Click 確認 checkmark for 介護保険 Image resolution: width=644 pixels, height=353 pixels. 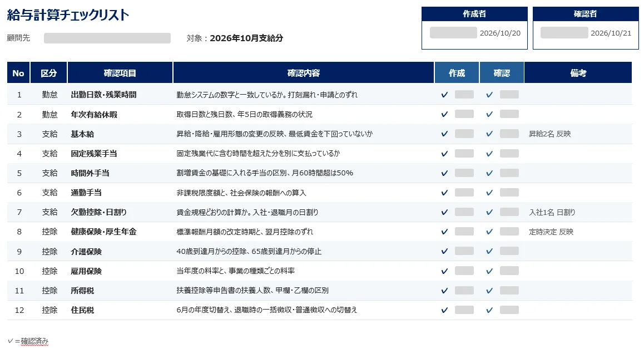(489, 251)
